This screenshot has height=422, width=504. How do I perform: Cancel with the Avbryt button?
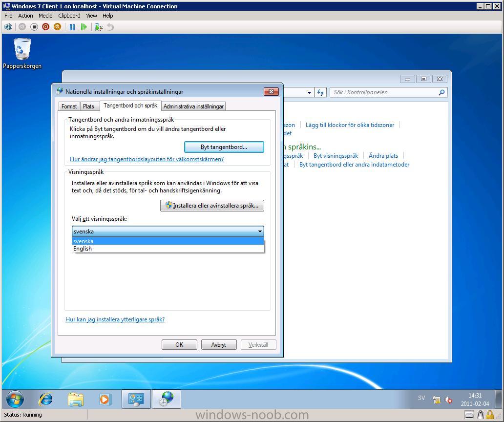219,344
